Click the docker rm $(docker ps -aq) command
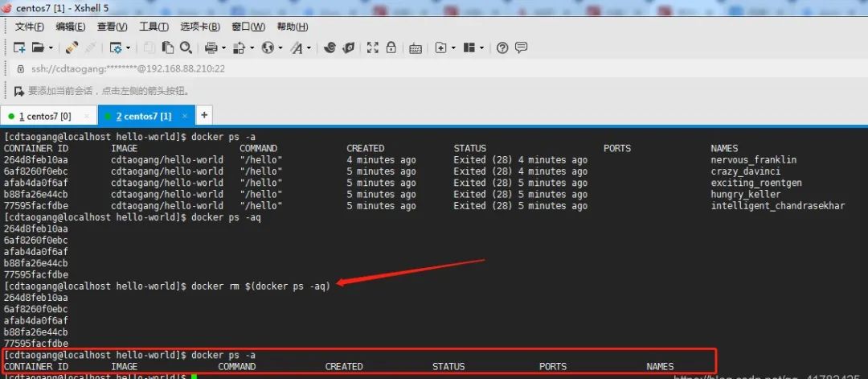This screenshot has height=379, width=868. (x=260, y=286)
